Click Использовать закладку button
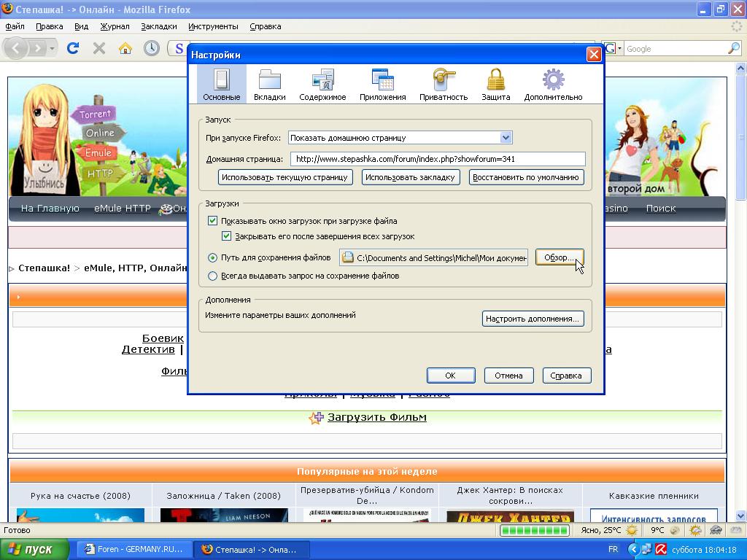The height and width of the screenshot is (560, 747). (411, 178)
